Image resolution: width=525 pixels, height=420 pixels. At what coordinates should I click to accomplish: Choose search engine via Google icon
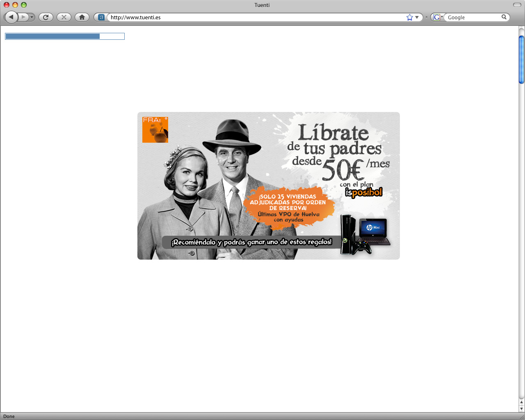pyautogui.click(x=438, y=17)
